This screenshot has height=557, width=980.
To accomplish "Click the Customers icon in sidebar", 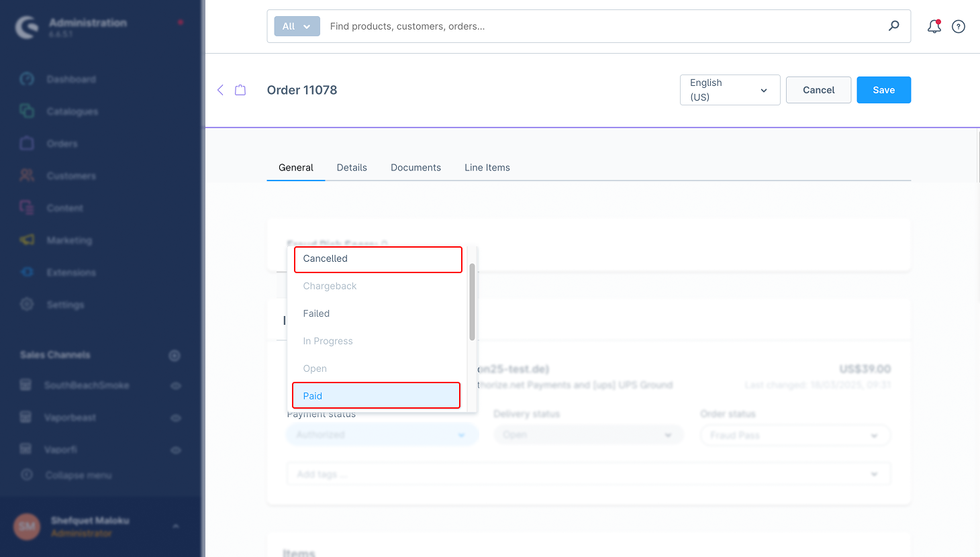I will (27, 176).
